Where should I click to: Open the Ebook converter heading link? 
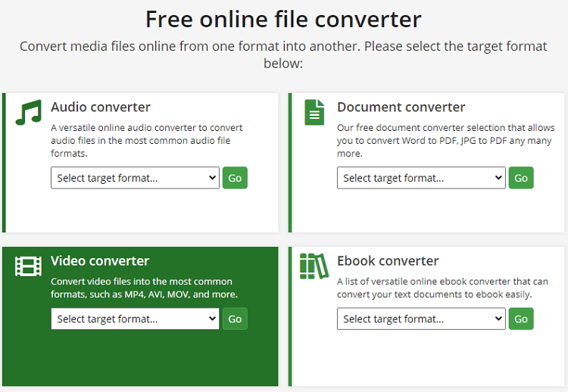pos(388,261)
